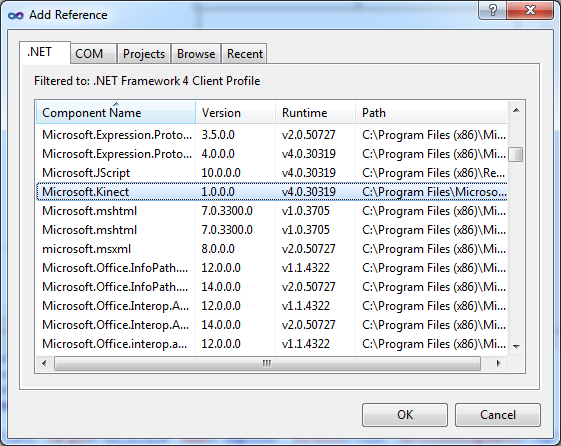This screenshot has height=446, width=561.
Task: Open the Projects tab
Action: coord(144,54)
